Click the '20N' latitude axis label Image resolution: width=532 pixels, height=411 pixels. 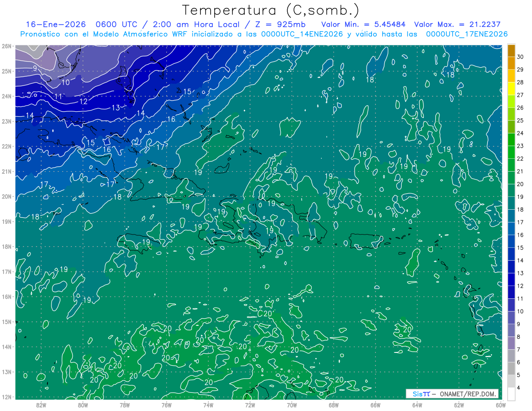point(6,196)
